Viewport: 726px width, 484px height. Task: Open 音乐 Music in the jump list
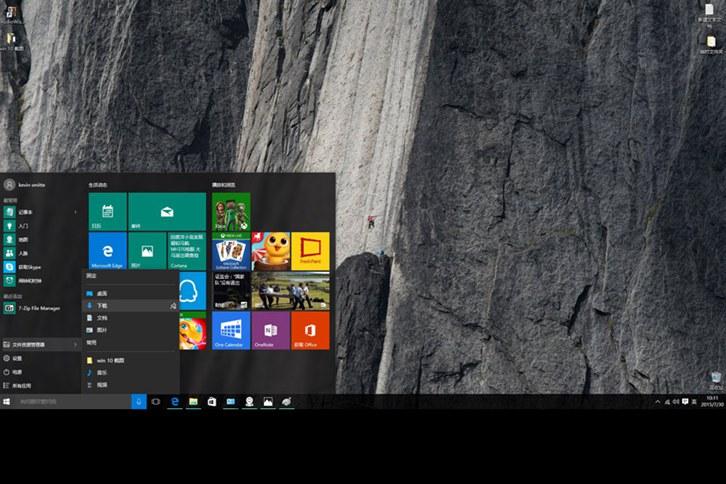click(131, 372)
